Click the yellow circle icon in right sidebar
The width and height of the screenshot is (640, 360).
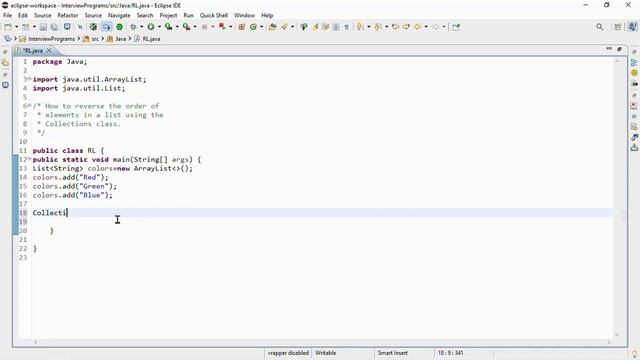tap(634, 73)
